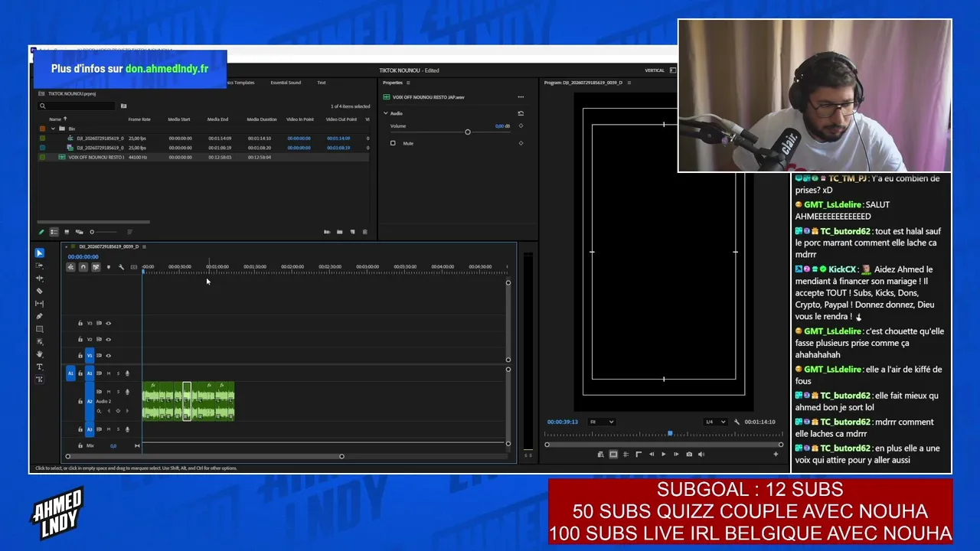Viewport: 980px width, 551px height.
Task: Select the Razor tool
Action: point(40,291)
